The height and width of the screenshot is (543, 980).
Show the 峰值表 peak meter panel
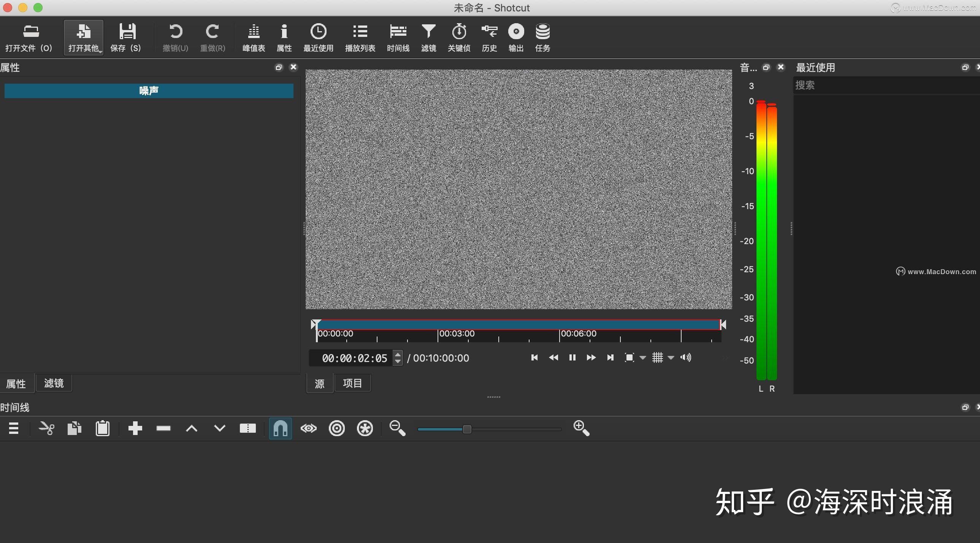[x=254, y=38]
